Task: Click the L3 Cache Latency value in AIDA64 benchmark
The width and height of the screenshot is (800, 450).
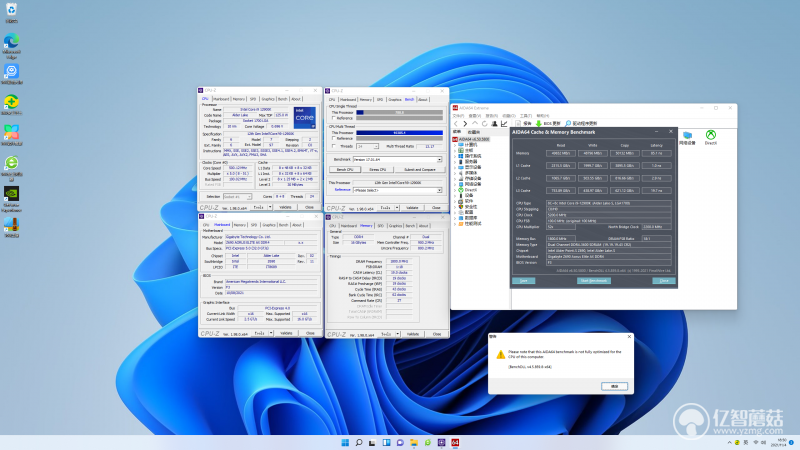Action: (656, 190)
